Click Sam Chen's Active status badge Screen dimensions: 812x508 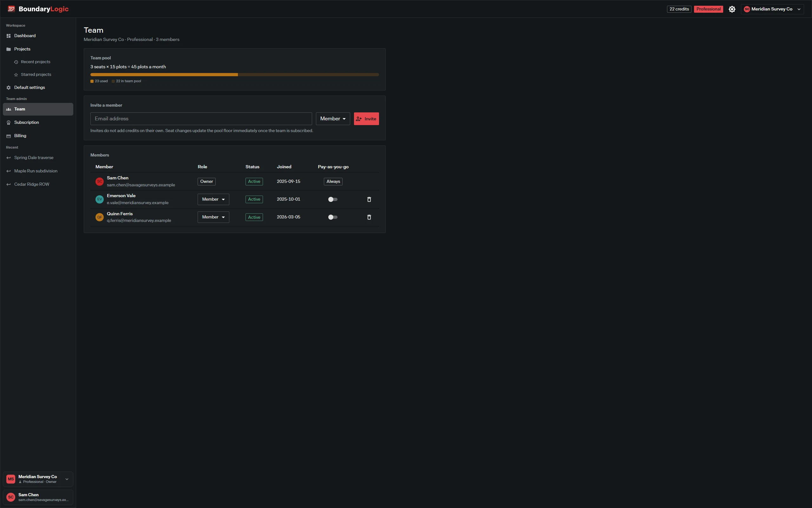tap(254, 181)
